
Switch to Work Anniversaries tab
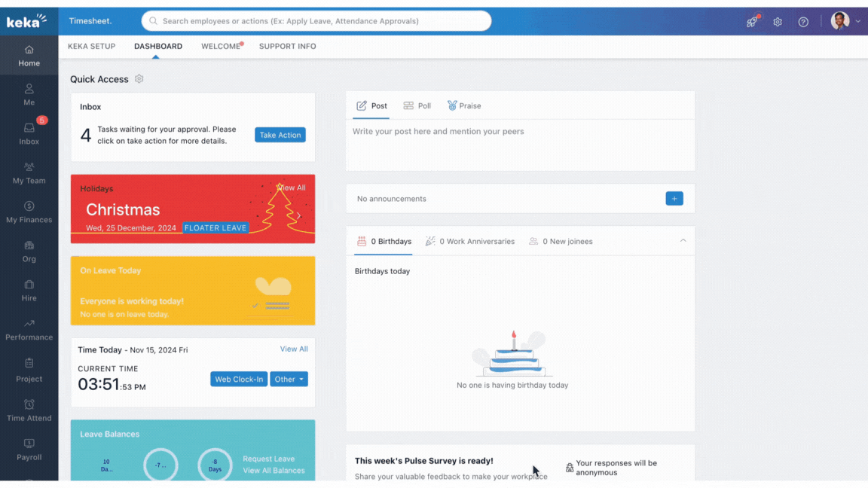[x=470, y=242]
